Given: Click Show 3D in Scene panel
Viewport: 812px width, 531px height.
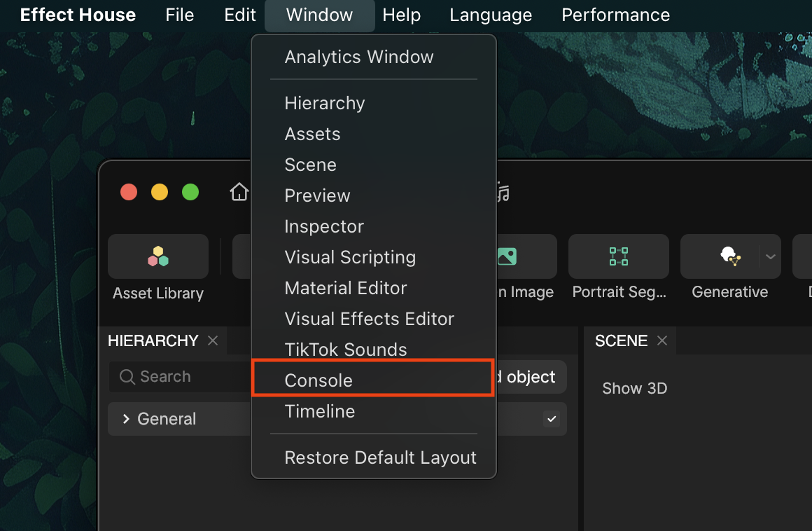Looking at the screenshot, I should coord(634,389).
